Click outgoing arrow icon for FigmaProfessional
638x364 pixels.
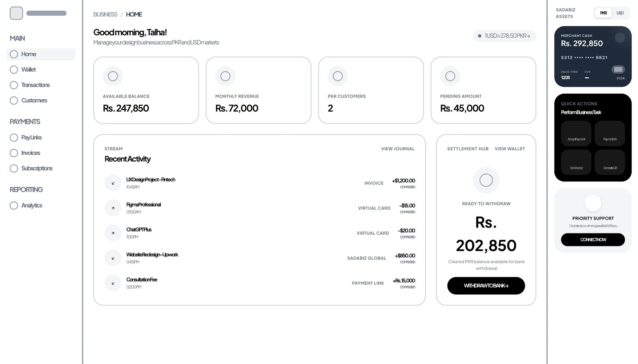(113, 208)
